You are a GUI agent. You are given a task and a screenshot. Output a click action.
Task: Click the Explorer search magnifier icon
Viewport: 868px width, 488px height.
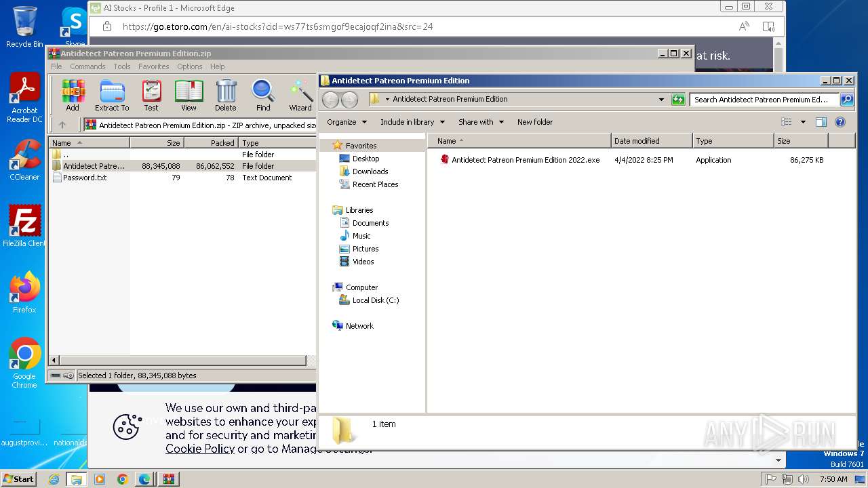[846, 100]
